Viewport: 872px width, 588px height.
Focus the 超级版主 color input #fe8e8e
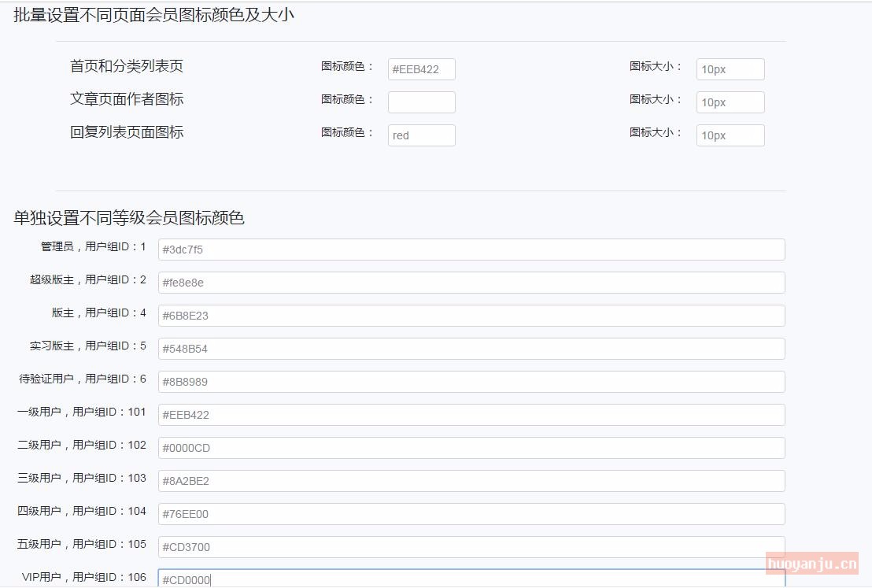click(x=471, y=283)
